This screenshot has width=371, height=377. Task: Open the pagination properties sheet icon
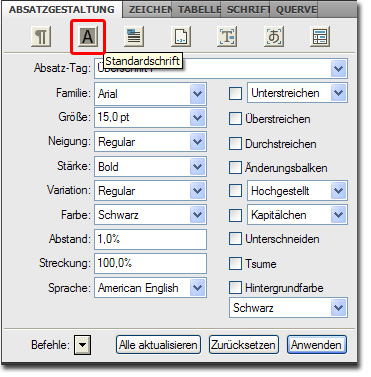pos(134,37)
